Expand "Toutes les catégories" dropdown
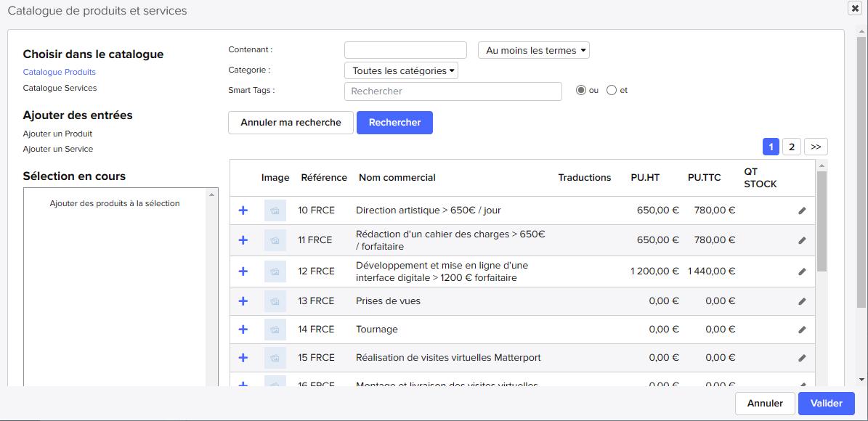 pos(401,71)
